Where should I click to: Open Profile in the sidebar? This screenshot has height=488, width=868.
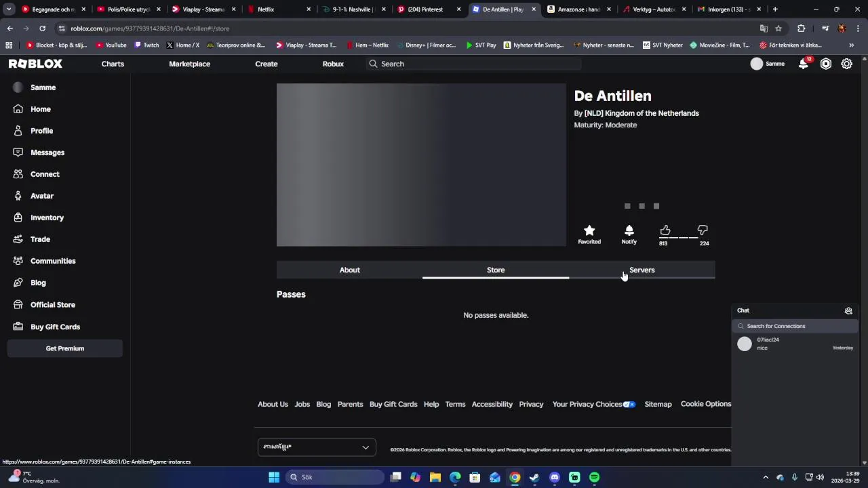click(41, 131)
